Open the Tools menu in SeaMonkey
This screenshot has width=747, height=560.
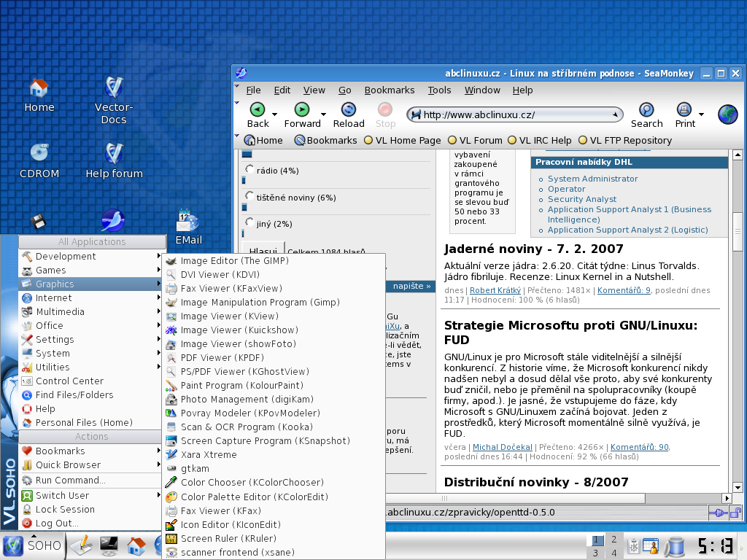(x=439, y=90)
